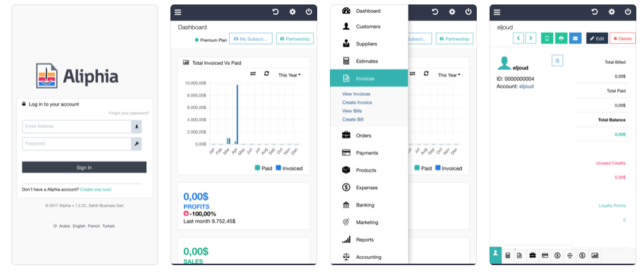Select the calculator tab in eljoud's bottom bar

[507, 256]
